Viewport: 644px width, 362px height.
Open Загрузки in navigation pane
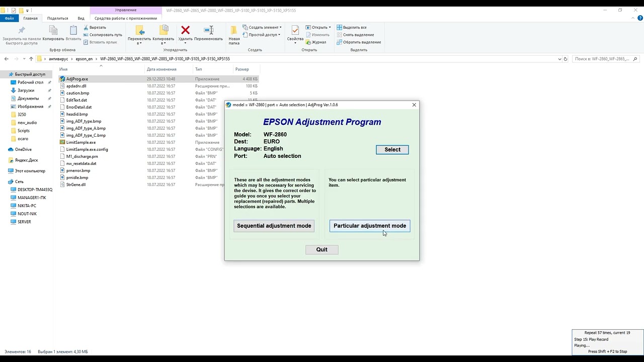(x=26, y=90)
